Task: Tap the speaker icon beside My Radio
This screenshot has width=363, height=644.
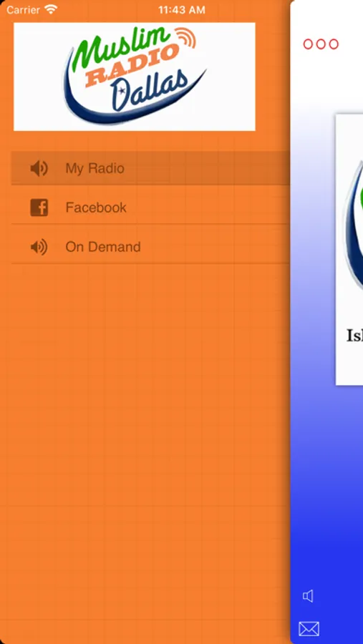Action: 39,168
